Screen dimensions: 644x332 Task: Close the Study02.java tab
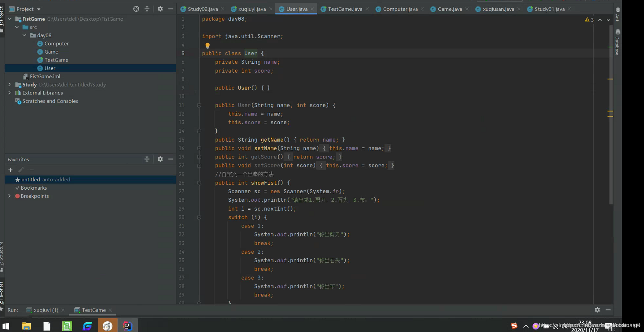point(223,9)
